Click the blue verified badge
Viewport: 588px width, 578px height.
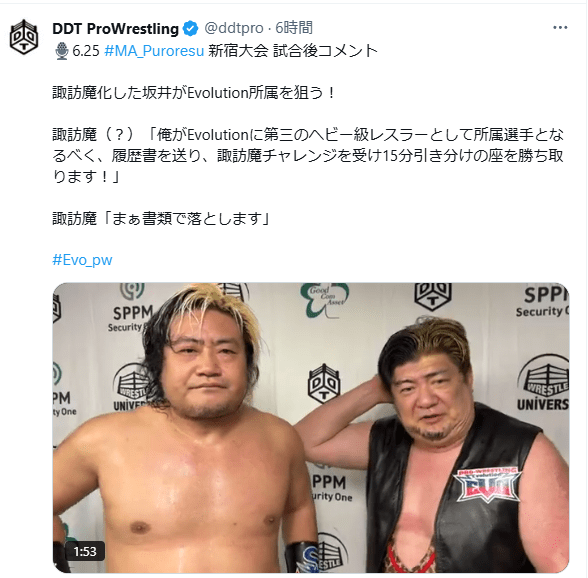click(x=190, y=29)
